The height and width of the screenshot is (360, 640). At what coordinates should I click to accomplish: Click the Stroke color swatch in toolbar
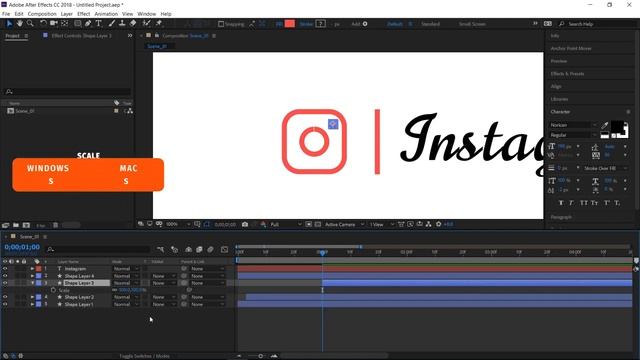321,24
